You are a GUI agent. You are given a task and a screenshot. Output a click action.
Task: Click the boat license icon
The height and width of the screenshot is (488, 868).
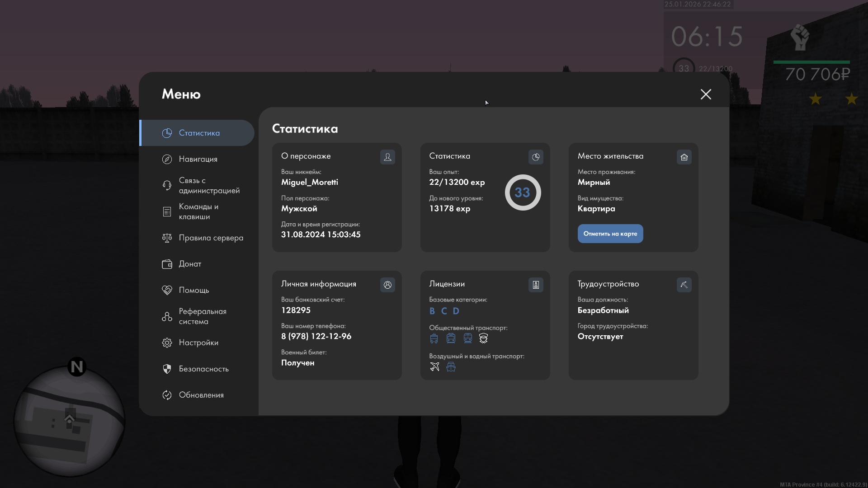[451, 367]
